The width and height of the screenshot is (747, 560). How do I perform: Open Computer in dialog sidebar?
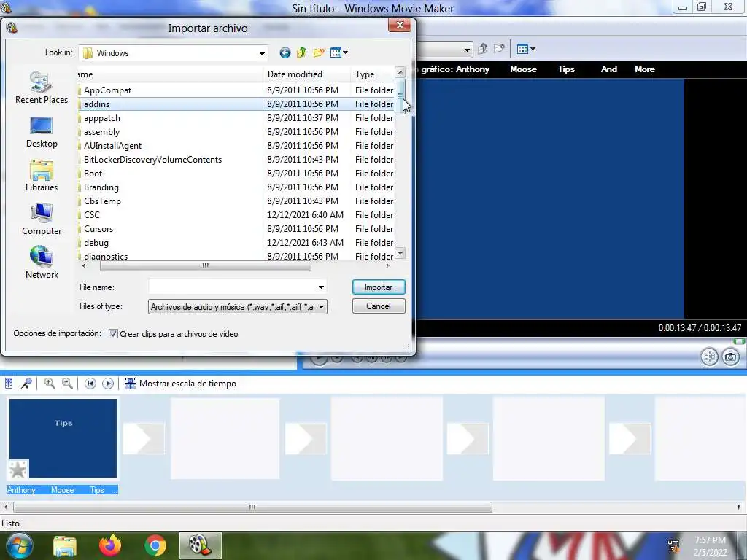[x=42, y=219]
